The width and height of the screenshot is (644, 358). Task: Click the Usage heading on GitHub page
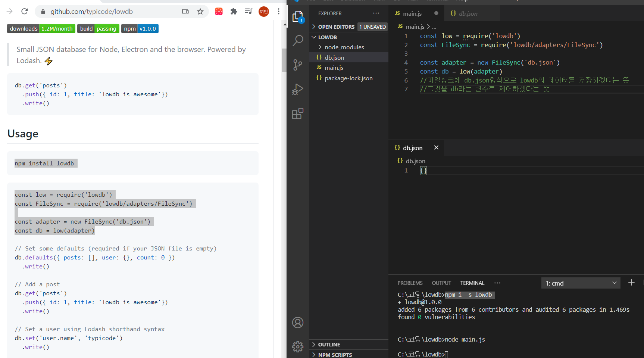click(x=23, y=134)
